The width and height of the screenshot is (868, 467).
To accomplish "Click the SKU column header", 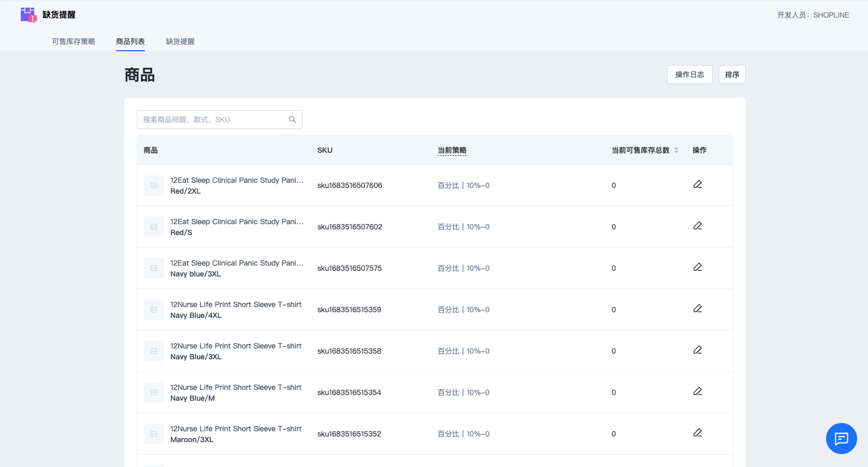I will [325, 150].
